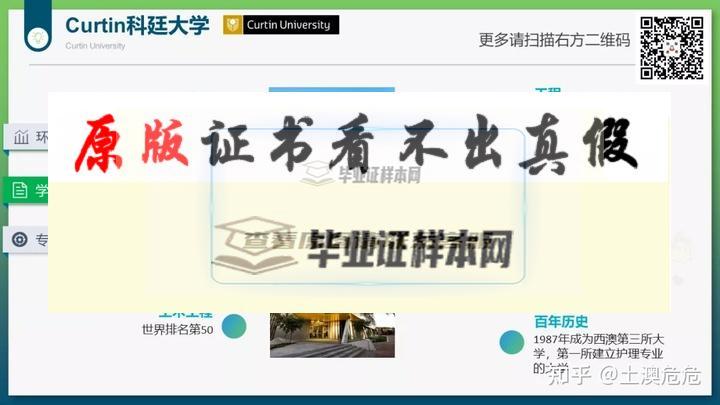This screenshot has width=720, height=405.
Task: Click the campus building photo thumbnail
Action: click(x=332, y=335)
